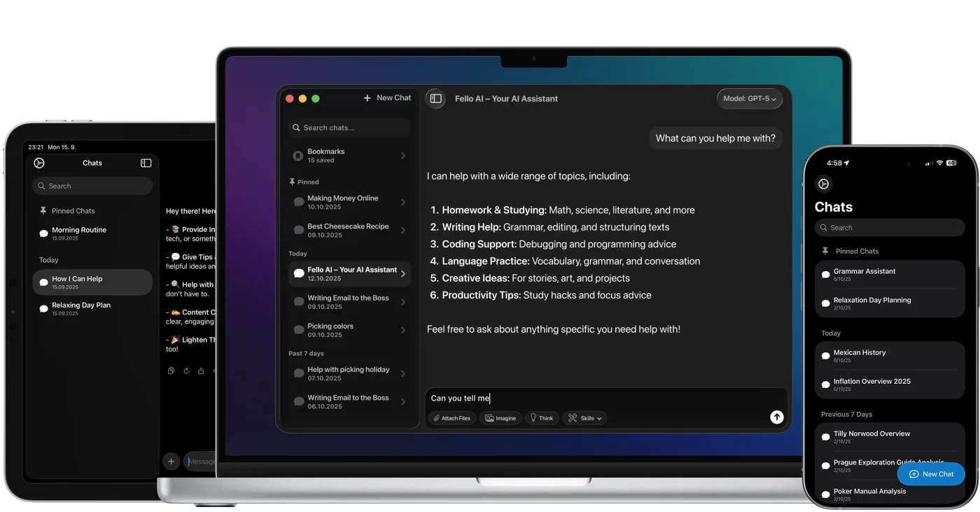The image size is (980, 512).
Task: Click iPhone battery status indicator
Action: (x=951, y=162)
